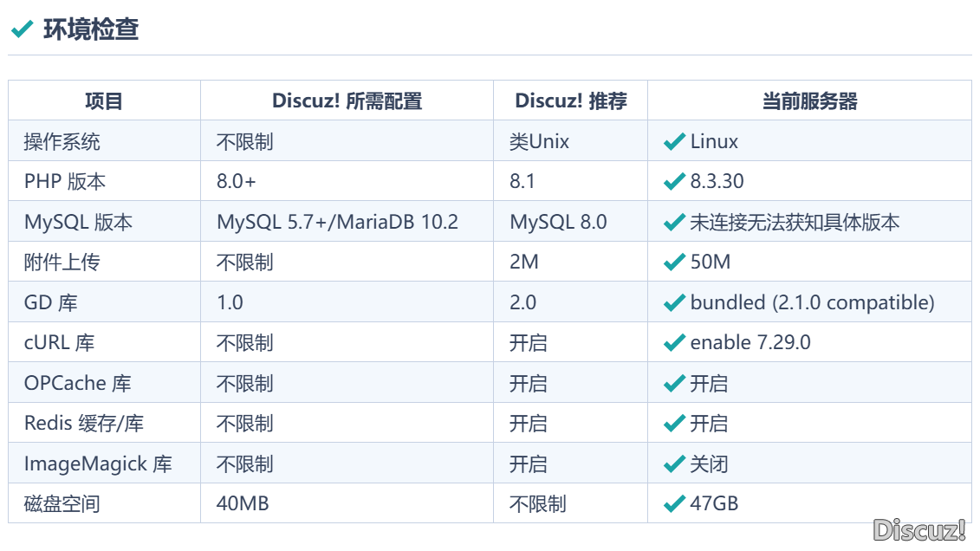Click the Discuz! 推荐 column header
The height and width of the screenshot is (551, 980).
[570, 101]
